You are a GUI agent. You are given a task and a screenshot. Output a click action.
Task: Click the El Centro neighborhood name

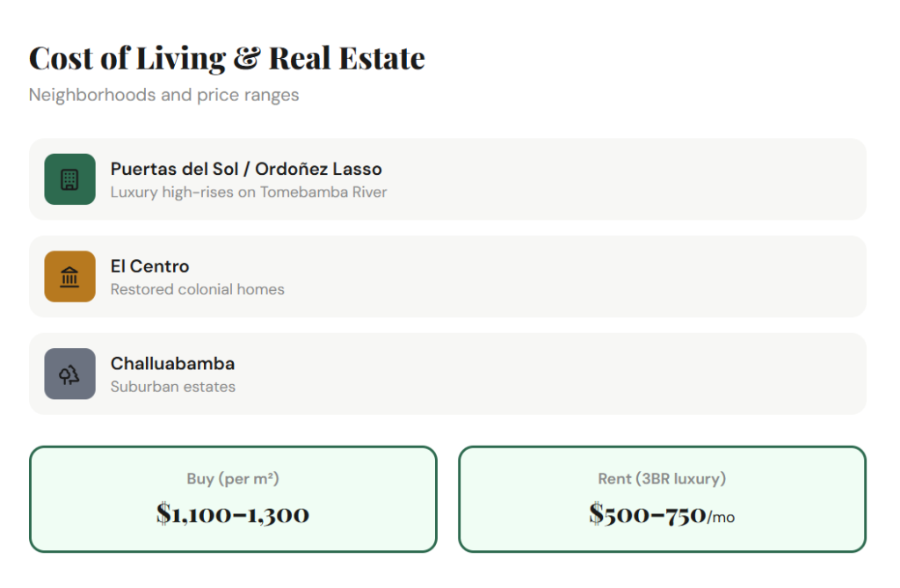149,266
